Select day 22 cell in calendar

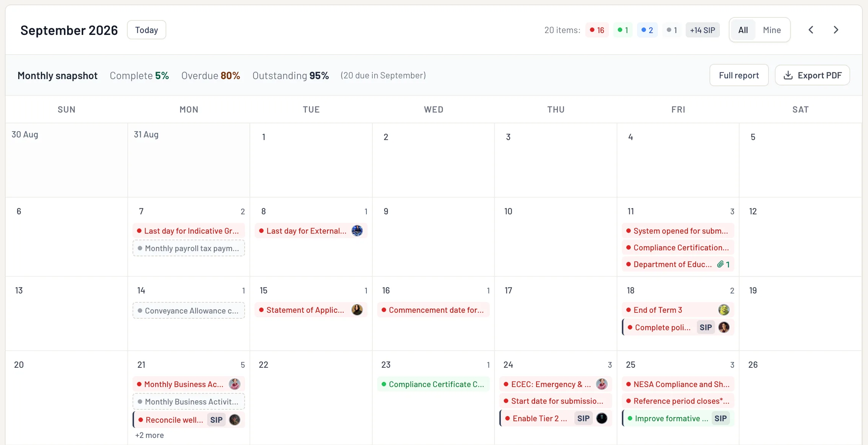(311, 397)
